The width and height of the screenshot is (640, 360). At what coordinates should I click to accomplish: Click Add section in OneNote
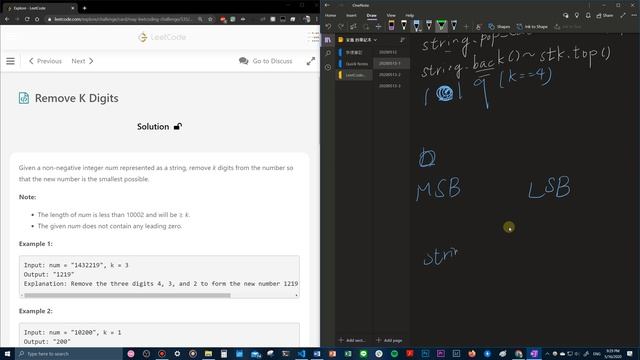[352, 340]
